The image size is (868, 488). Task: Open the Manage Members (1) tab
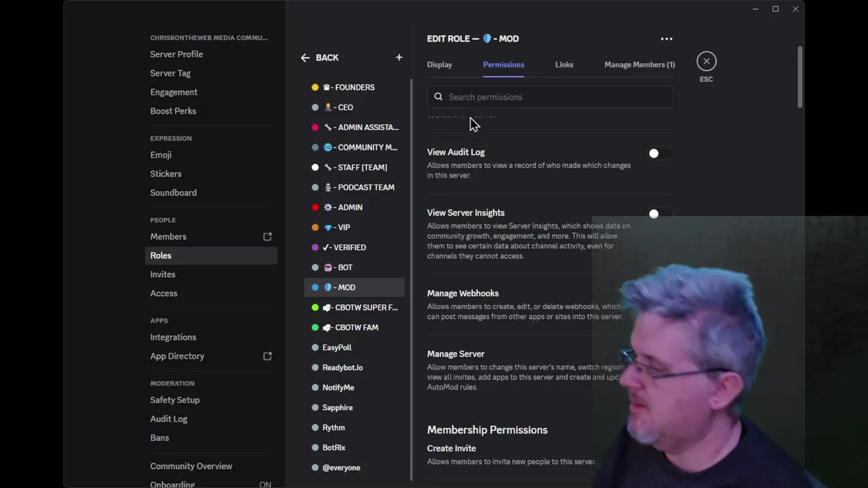tap(639, 64)
